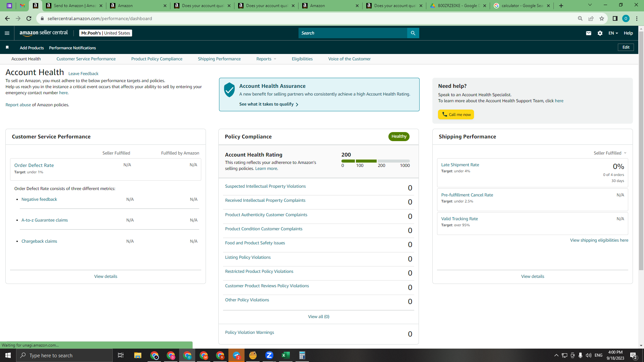Open the Seller Central hamburger menu

(7, 33)
